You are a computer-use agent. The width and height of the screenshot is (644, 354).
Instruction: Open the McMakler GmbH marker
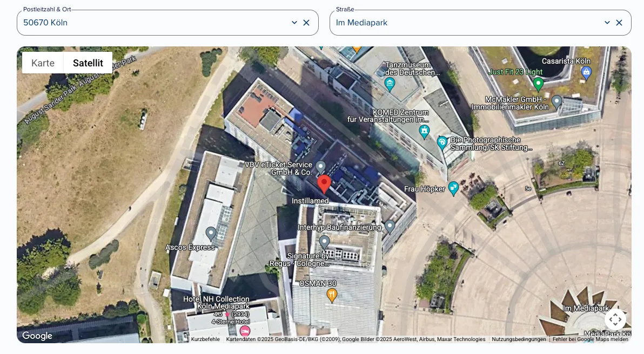(x=556, y=102)
